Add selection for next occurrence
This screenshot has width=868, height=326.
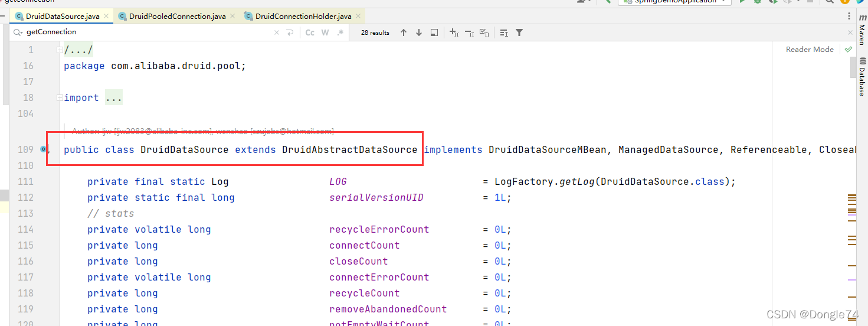454,32
